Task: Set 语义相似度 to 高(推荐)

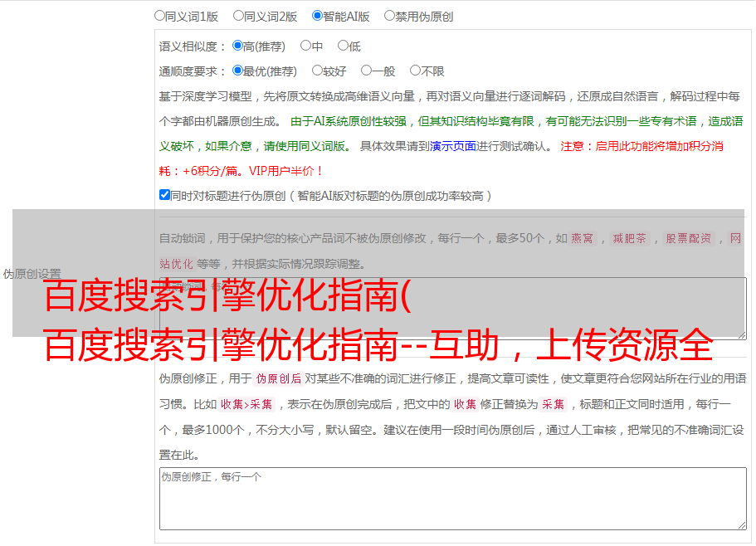Action: point(237,46)
